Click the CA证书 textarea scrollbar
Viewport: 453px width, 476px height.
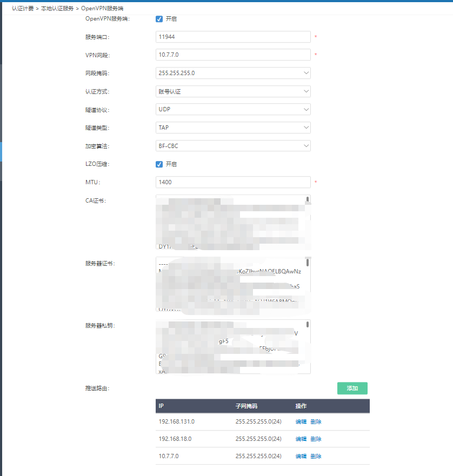point(308,199)
